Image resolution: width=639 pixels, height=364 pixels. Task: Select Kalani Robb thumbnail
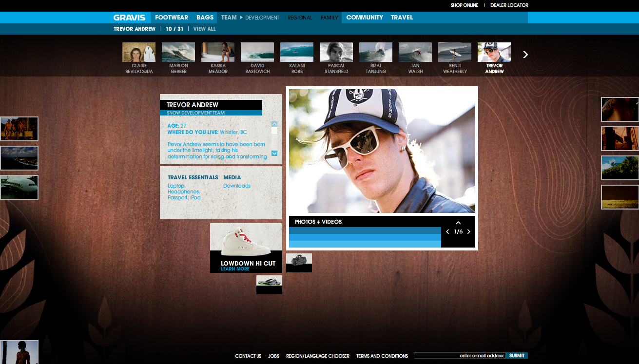[x=297, y=52]
